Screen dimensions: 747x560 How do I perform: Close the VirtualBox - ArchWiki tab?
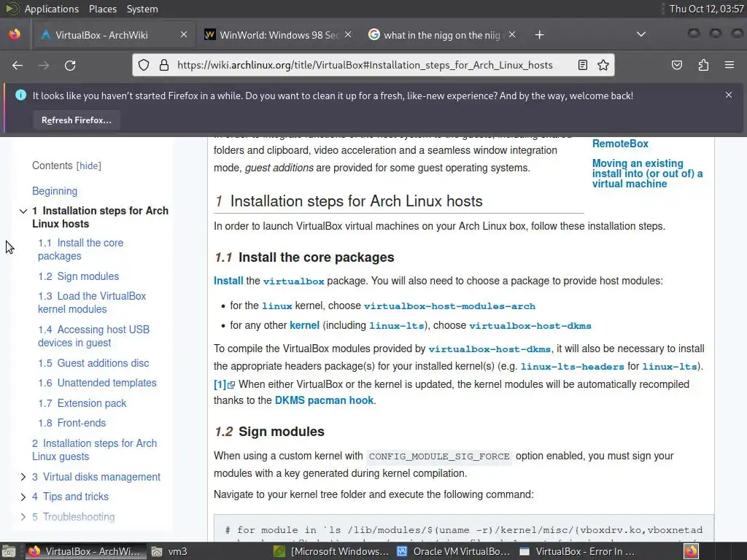[183, 34]
